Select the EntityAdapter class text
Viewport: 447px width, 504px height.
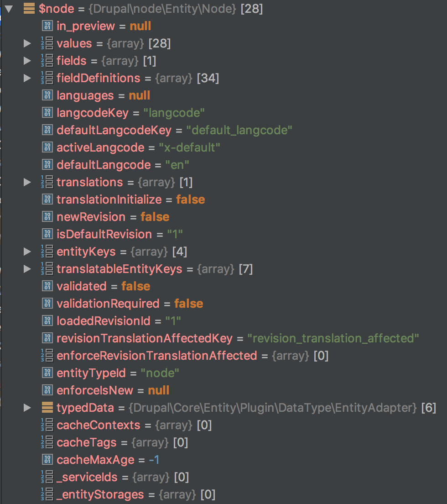273,408
